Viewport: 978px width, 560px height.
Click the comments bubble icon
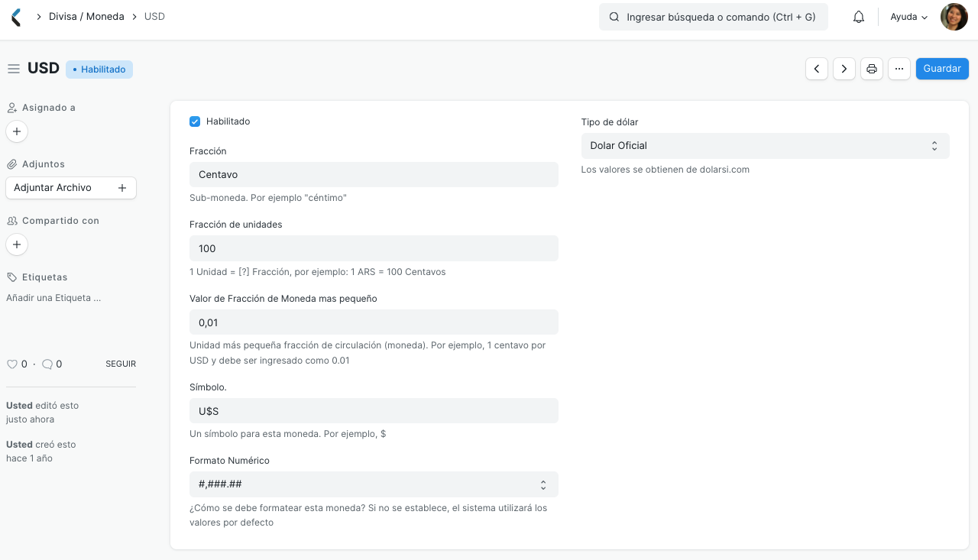(x=47, y=364)
